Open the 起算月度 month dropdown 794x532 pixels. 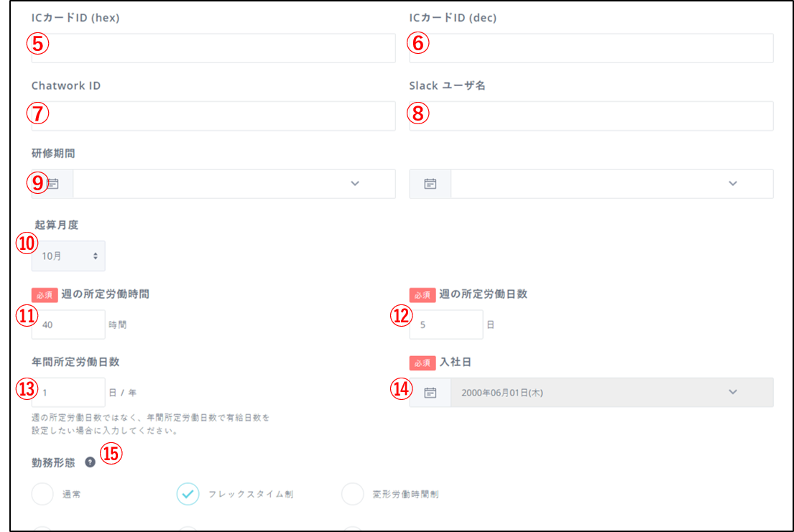pos(68,256)
